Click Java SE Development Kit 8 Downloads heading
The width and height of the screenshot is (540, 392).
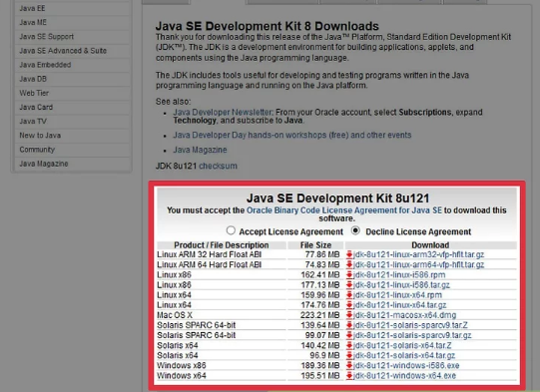pyautogui.click(x=268, y=26)
